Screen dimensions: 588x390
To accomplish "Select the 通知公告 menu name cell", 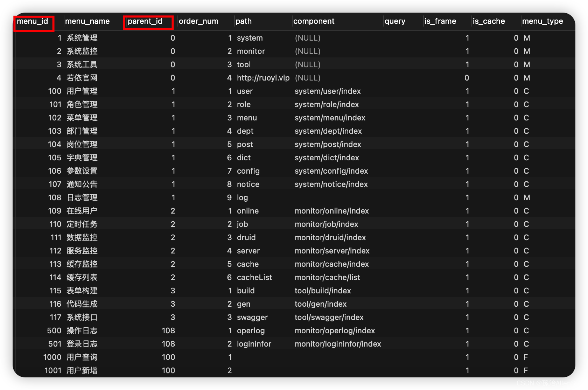I will tap(82, 184).
